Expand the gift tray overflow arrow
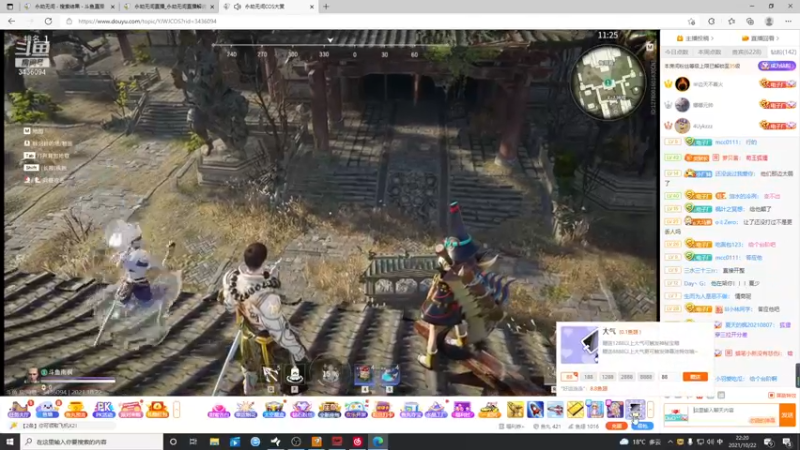This screenshot has height=450, width=800. pos(651,409)
